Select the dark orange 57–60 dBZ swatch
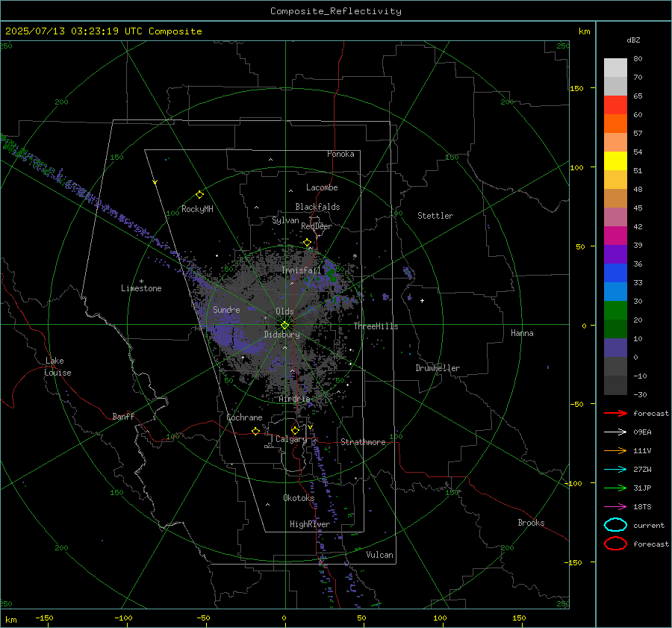 [615, 124]
